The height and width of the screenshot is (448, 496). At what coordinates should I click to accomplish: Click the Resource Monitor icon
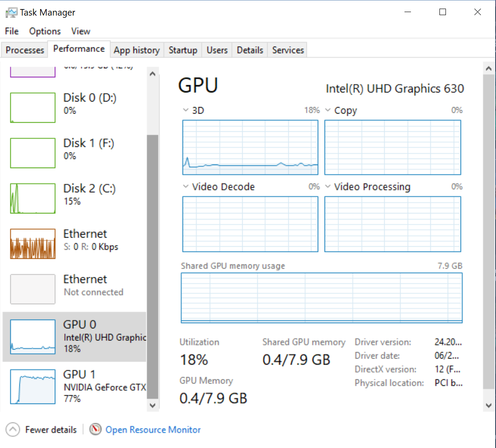(95, 429)
